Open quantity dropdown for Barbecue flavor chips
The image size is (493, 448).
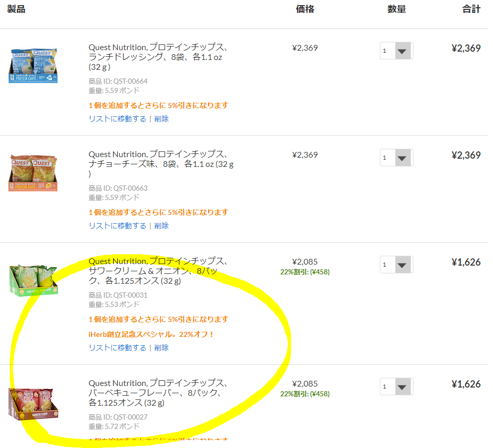396,387
